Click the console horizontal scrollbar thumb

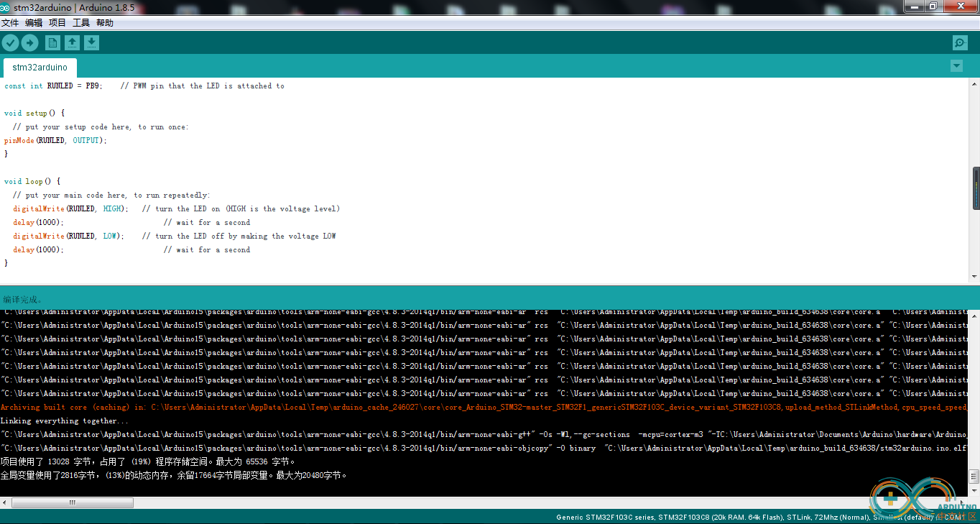(x=73, y=503)
